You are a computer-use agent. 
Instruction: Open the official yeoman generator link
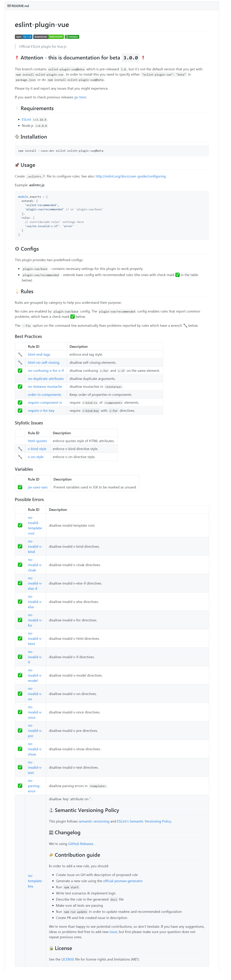[x=123, y=881]
